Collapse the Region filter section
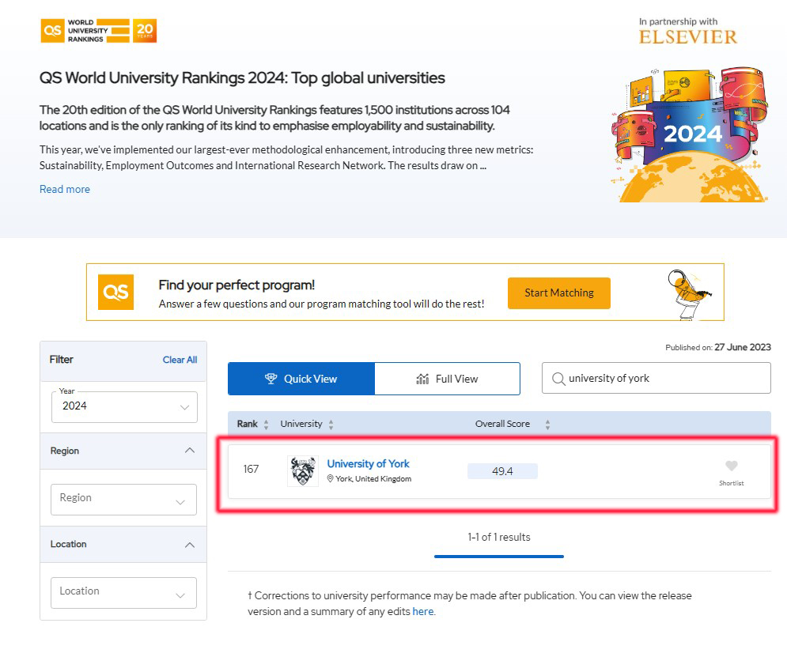Image resolution: width=787 pixels, height=672 pixels. 190,451
